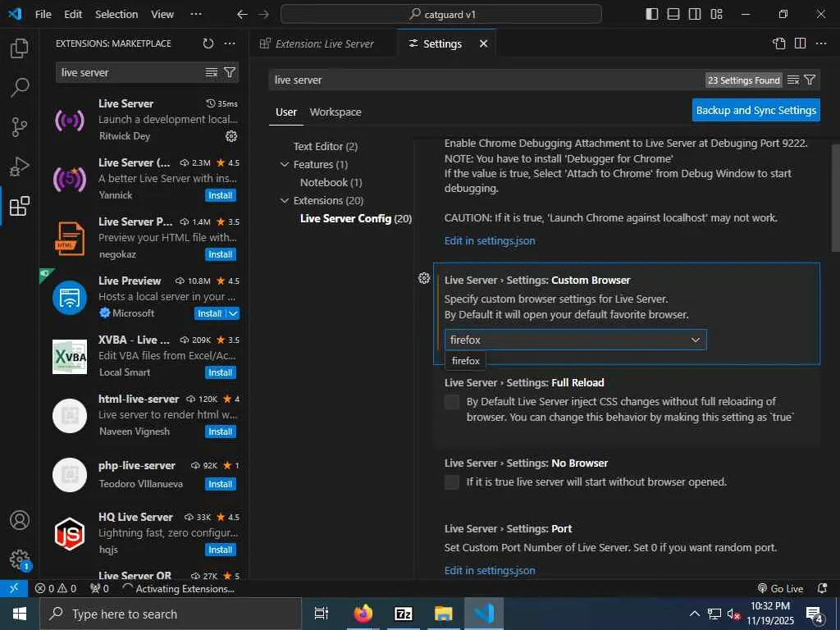Select the User settings tab
This screenshot has width=840, height=630.
(286, 112)
